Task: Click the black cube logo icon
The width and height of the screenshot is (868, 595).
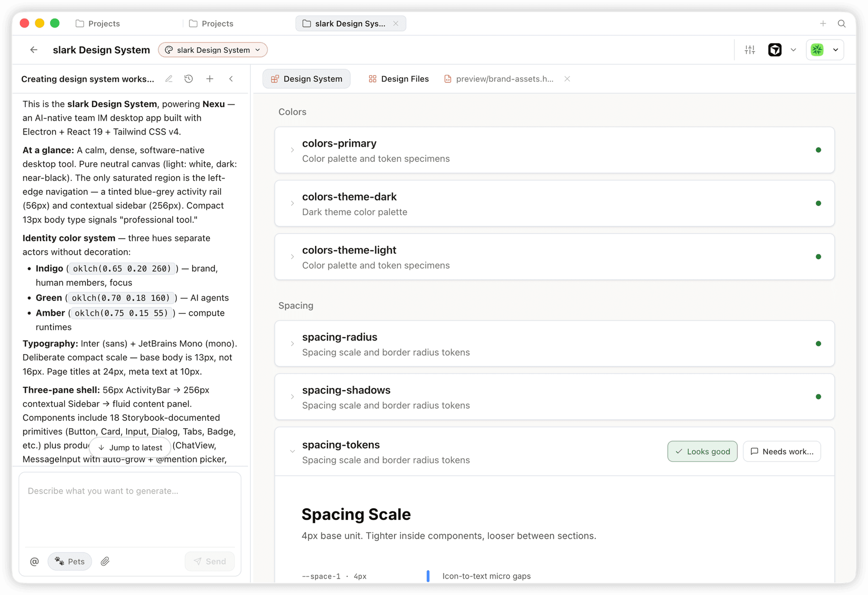Action: click(x=775, y=50)
